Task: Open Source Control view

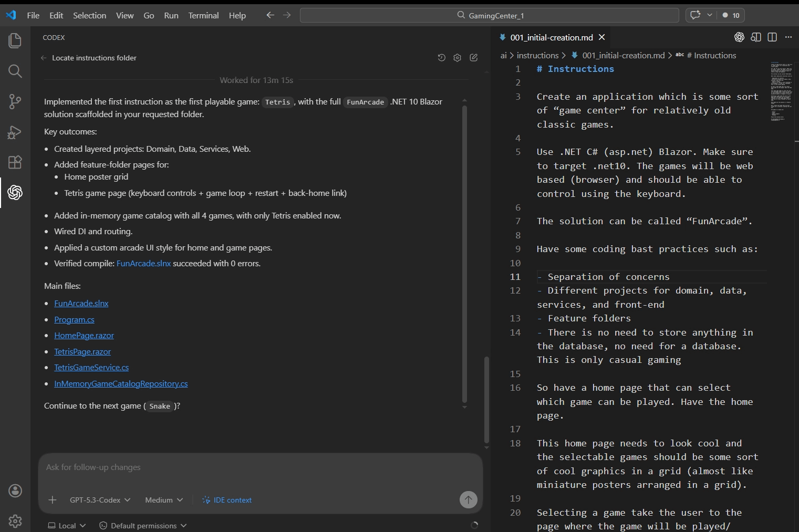Action: pyautogui.click(x=15, y=101)
